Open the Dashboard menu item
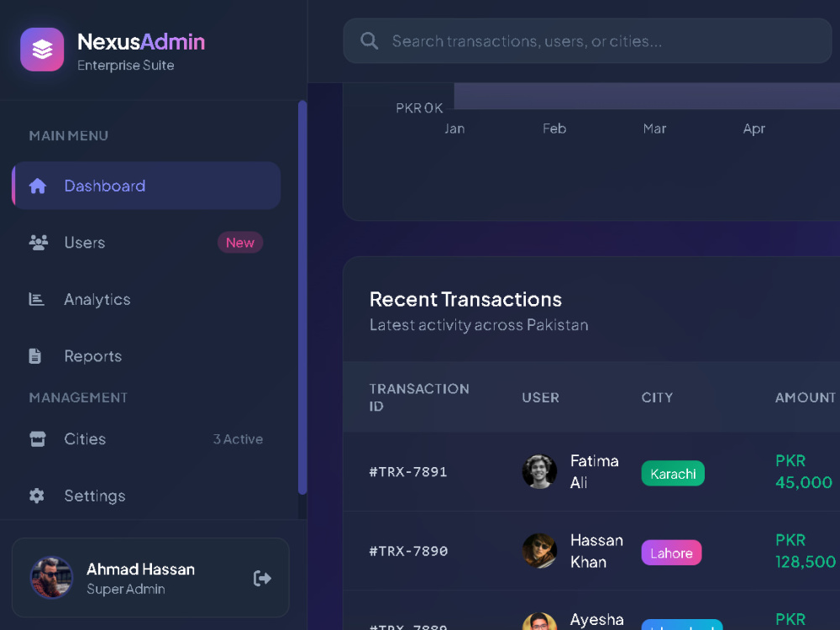 coord(146,186)
